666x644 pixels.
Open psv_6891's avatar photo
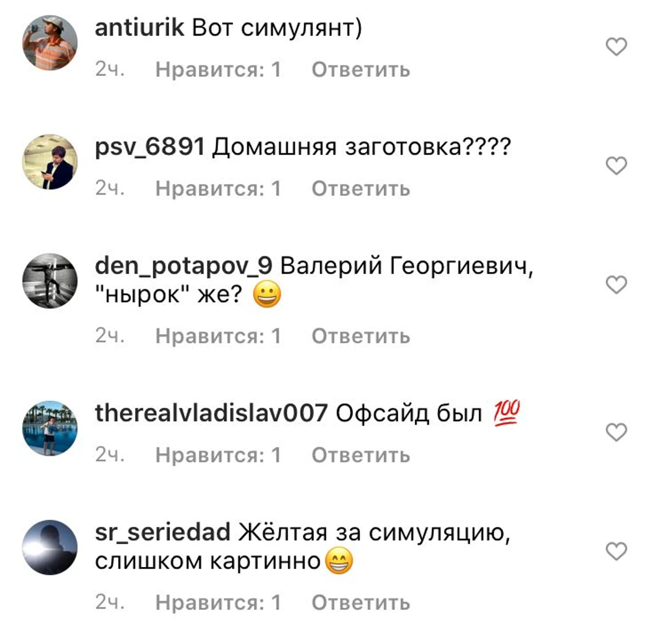[x=50, y=162]
